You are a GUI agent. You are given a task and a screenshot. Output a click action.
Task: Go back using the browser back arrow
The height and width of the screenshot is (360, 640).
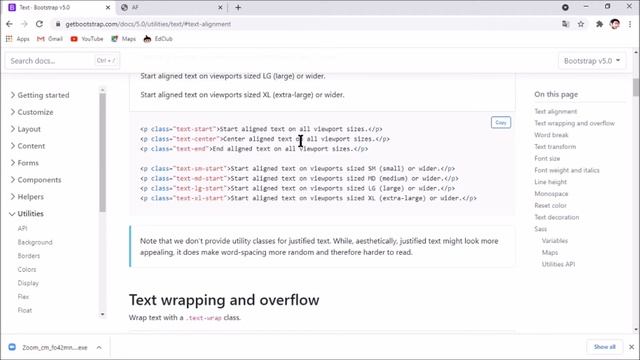click(x=9, y=24)
